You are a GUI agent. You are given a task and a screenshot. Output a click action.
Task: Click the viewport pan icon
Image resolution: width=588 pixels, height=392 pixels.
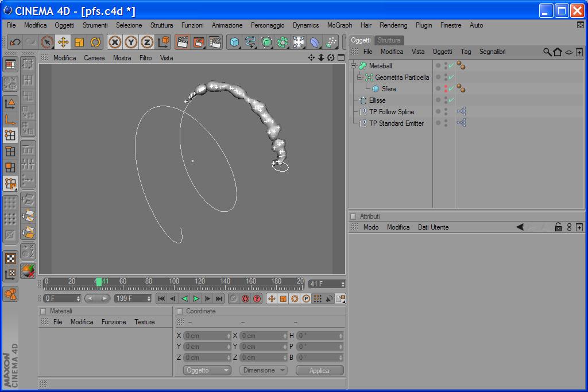click(311, 58)
